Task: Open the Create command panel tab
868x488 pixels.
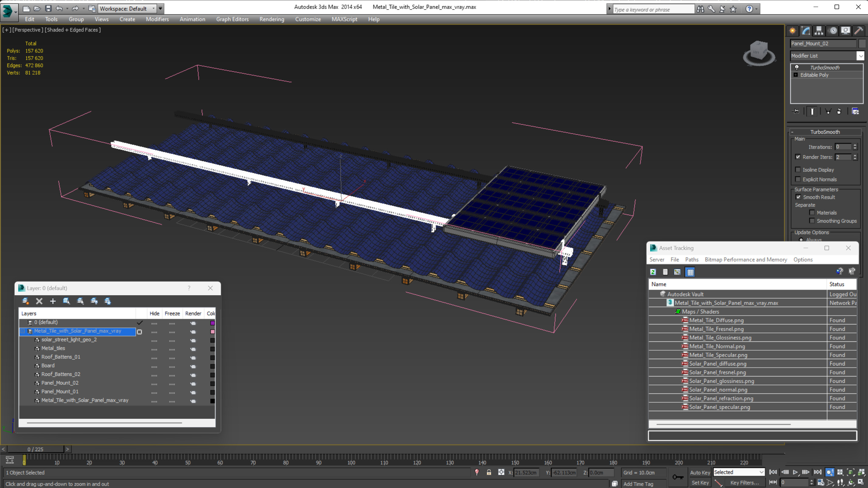Action: pos(793,31)
